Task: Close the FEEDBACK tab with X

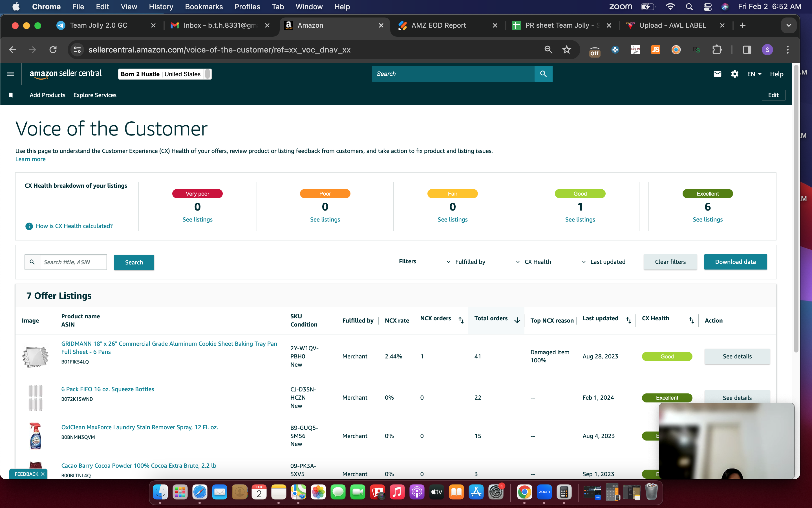Action: point(43,474)
